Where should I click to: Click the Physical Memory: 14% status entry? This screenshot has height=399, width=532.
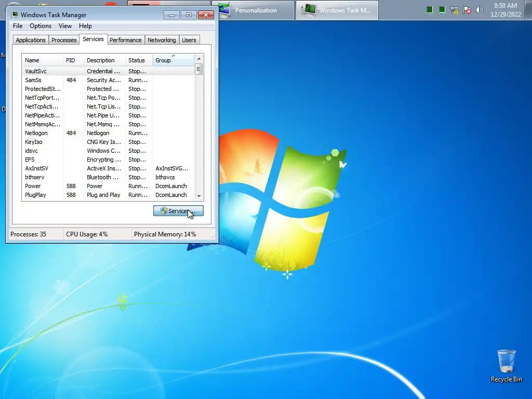tap(165, 234)
